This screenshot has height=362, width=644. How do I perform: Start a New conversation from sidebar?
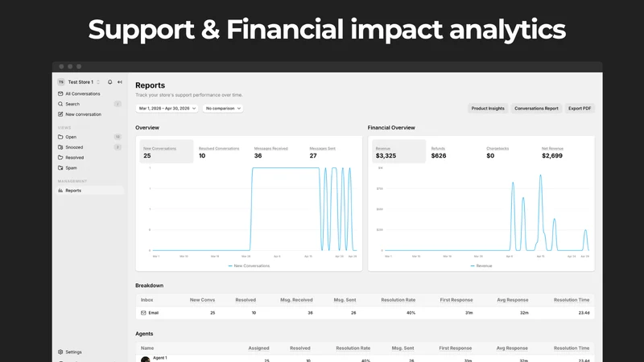tap(89, 114)
